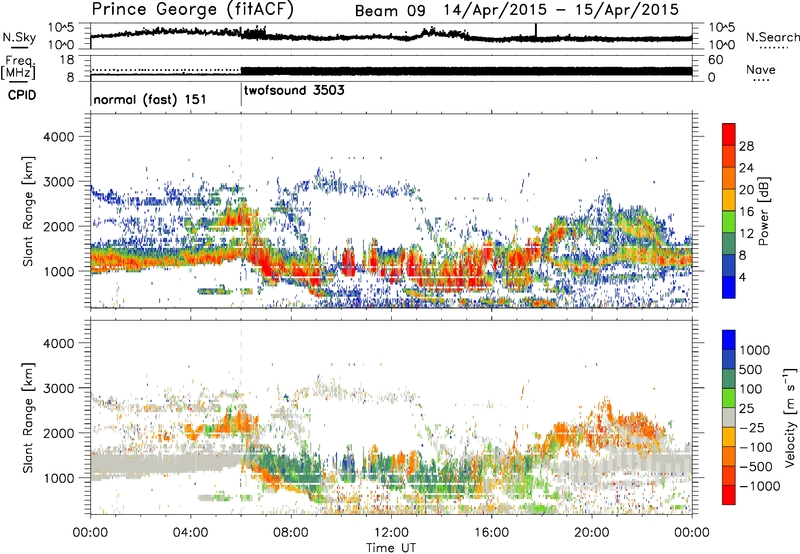
Task: Select the '24' label on the Power color bar
Action: pyautogui.click(x=746, y=168)
